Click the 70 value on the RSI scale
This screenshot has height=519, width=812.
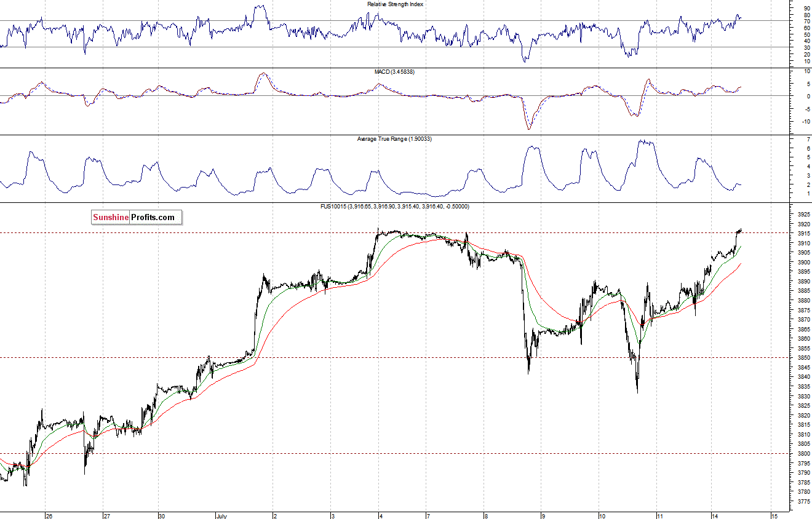click(806, 22)
